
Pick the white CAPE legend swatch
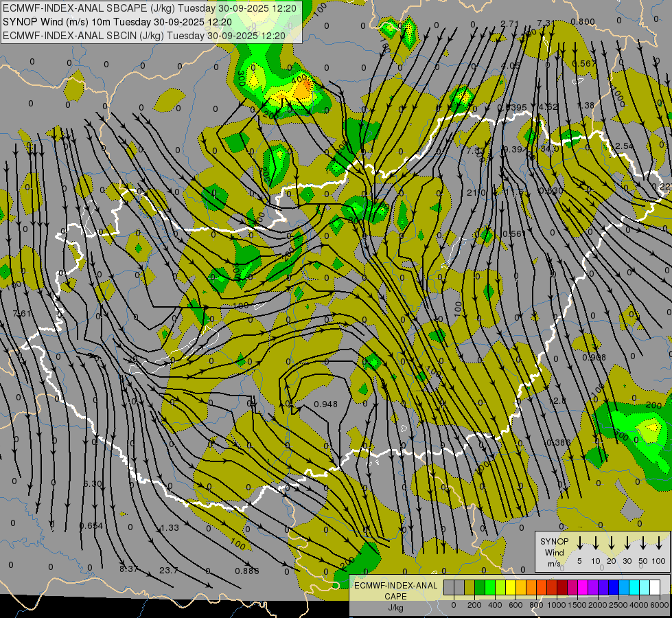[x=655, y=587]
